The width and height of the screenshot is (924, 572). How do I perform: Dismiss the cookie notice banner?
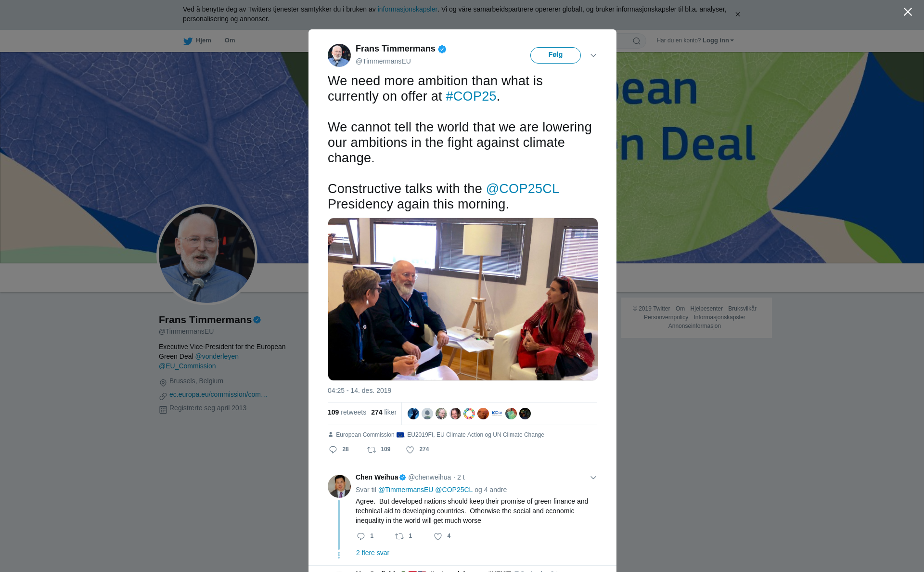click(737, 14)
